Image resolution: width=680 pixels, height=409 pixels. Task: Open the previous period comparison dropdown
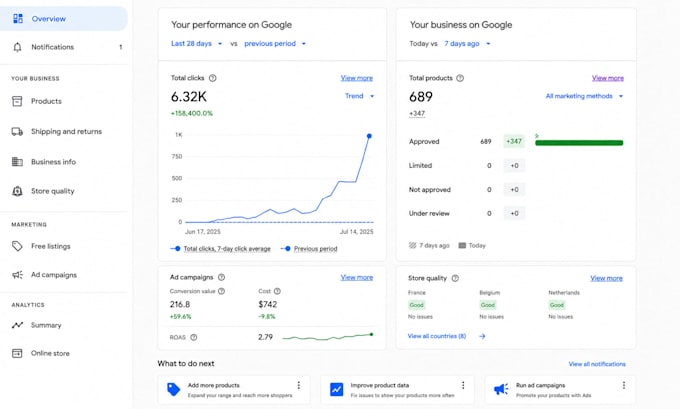point(275,43)
